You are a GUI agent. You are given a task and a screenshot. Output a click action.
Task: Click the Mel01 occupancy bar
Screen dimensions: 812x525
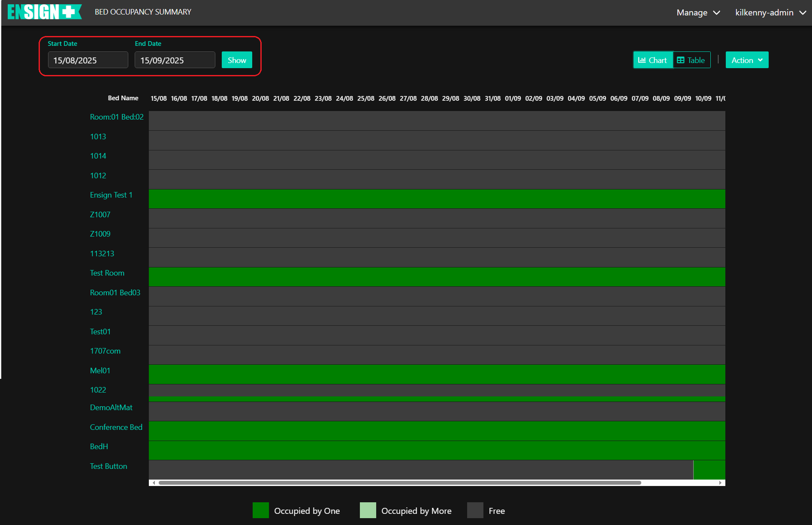coord(437,374)
